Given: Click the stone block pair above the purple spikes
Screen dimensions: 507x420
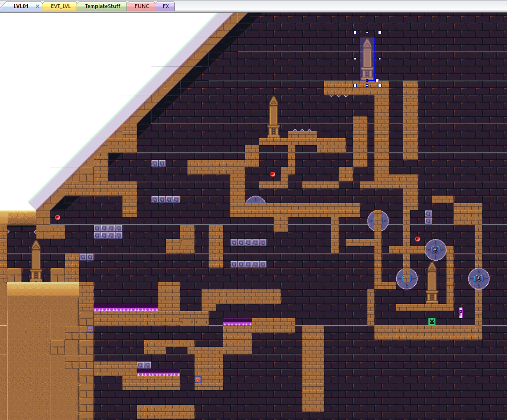Looking at the screenshot, I should click(x=144, y=365).
